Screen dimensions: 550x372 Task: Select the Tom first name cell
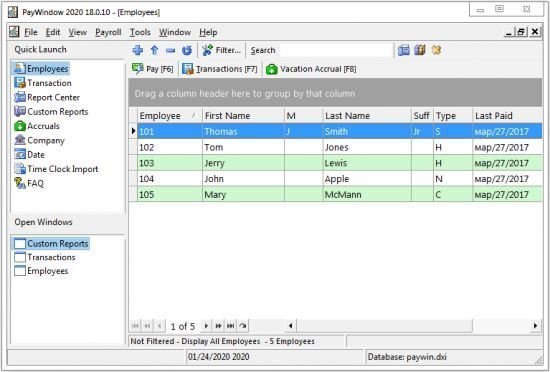tap(243, 147)
